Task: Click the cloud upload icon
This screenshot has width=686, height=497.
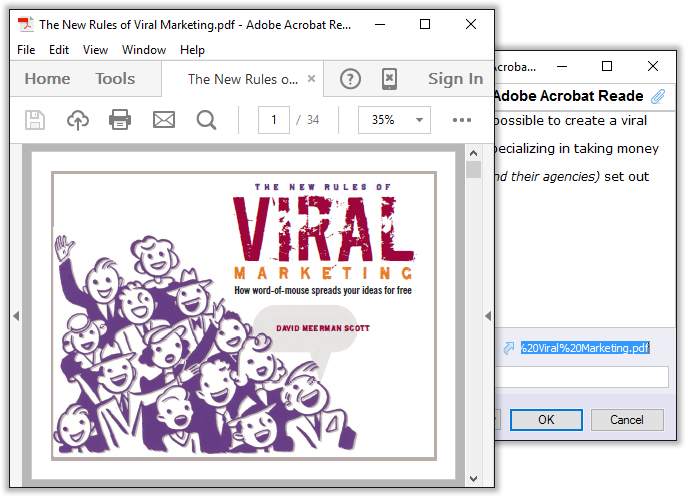Action: (x=77, y=120)
